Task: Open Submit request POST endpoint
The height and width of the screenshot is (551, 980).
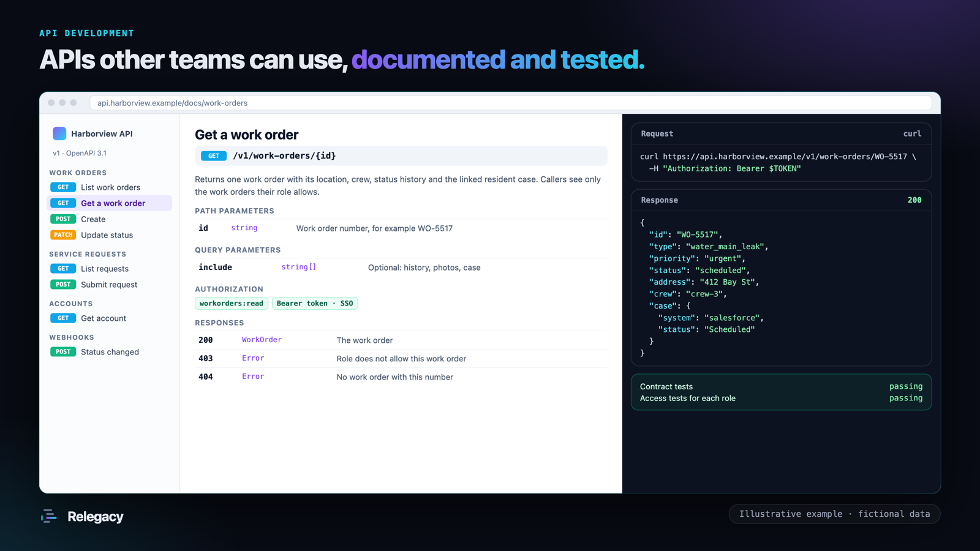Action: pos(110,285)
